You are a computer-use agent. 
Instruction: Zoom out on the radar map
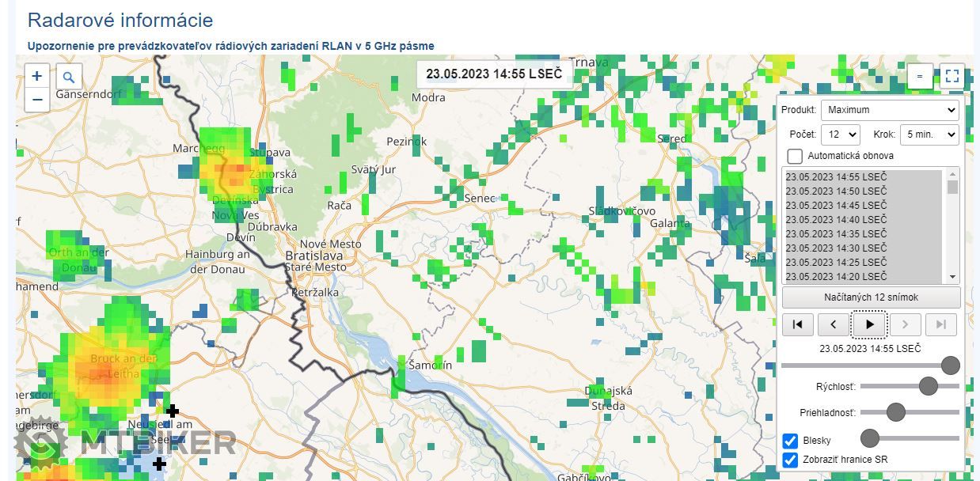tap(37, 100)
